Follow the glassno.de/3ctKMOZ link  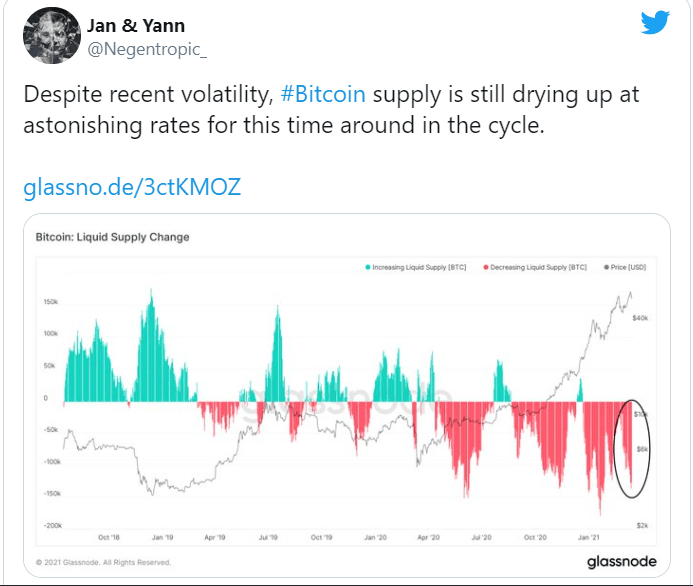[x=132, y=187]
